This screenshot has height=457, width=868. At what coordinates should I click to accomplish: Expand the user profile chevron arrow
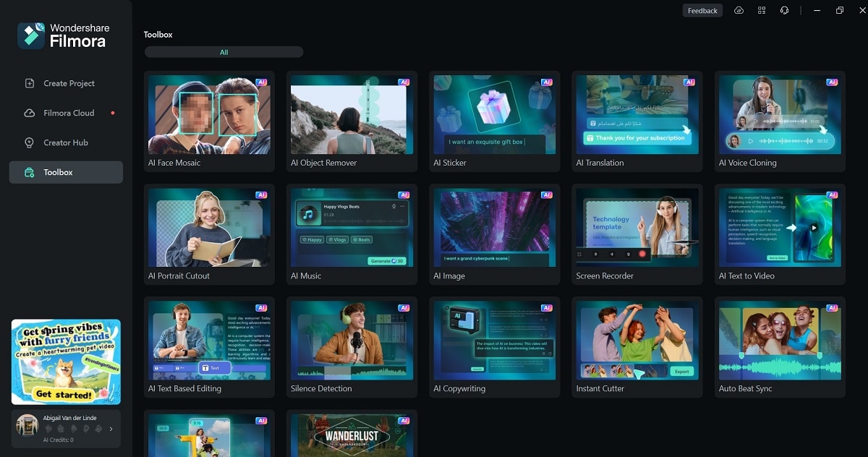(x=111, y=429)
